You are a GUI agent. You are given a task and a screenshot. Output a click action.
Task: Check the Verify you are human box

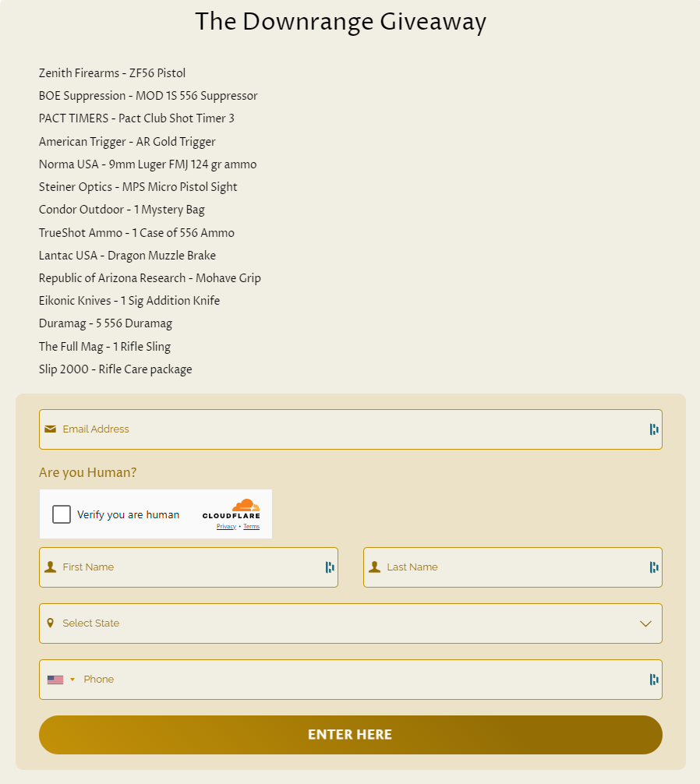62,514
